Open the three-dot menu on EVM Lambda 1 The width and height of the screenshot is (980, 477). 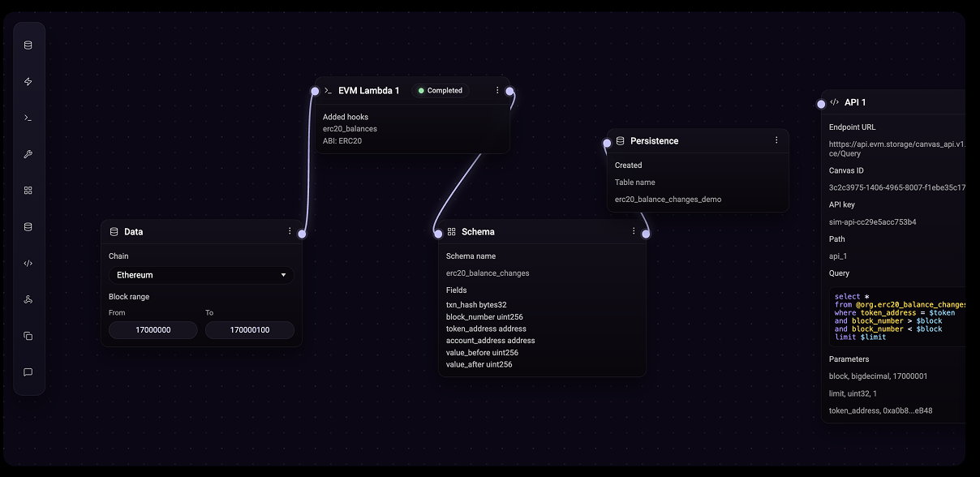tap(497, 90)
